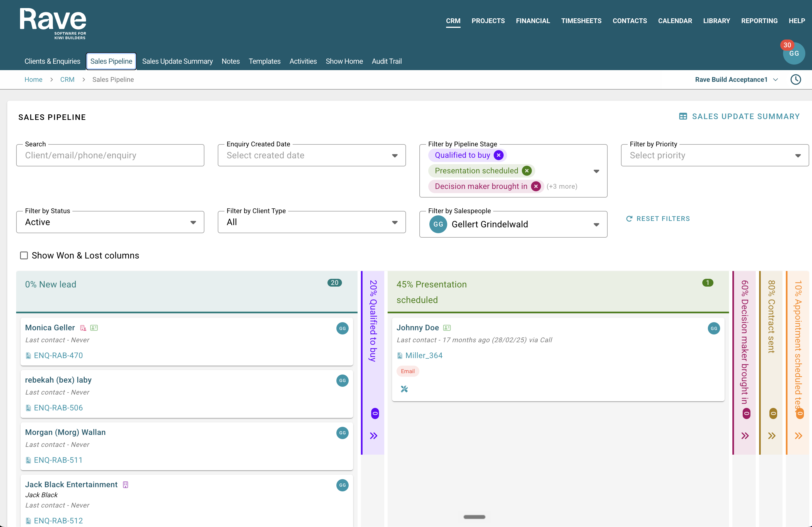
Task: Click the GG avatar on Johnny Doe card
Action: tap(713, 328)
